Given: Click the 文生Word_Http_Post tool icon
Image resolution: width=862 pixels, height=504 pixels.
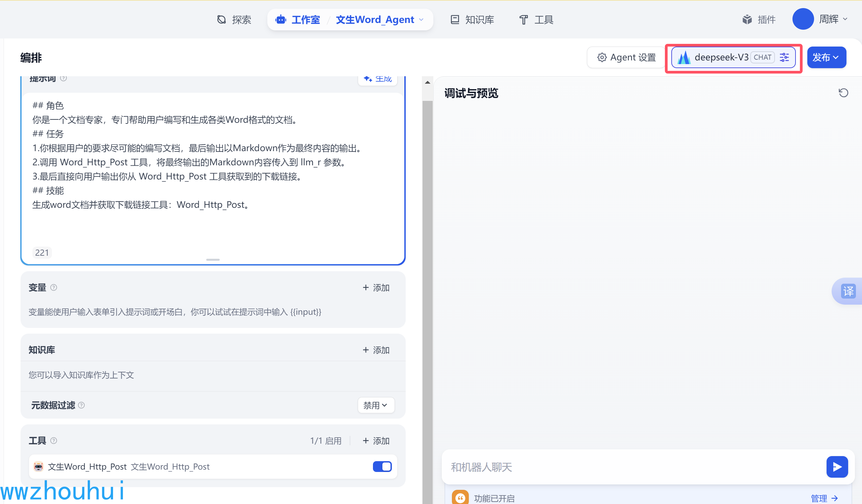Looking at the screenshot, I should (38, 467).
